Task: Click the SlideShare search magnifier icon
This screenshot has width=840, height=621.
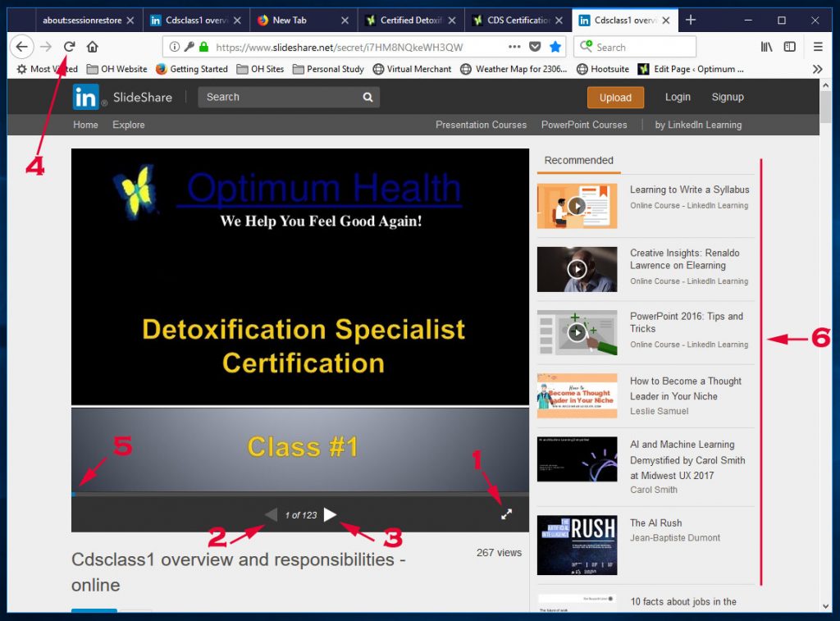Action: click(x=366, y=97)
